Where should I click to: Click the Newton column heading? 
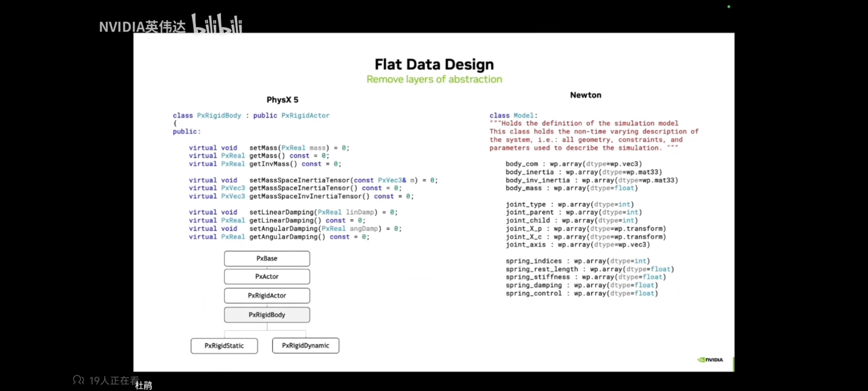tap(585, 95)
